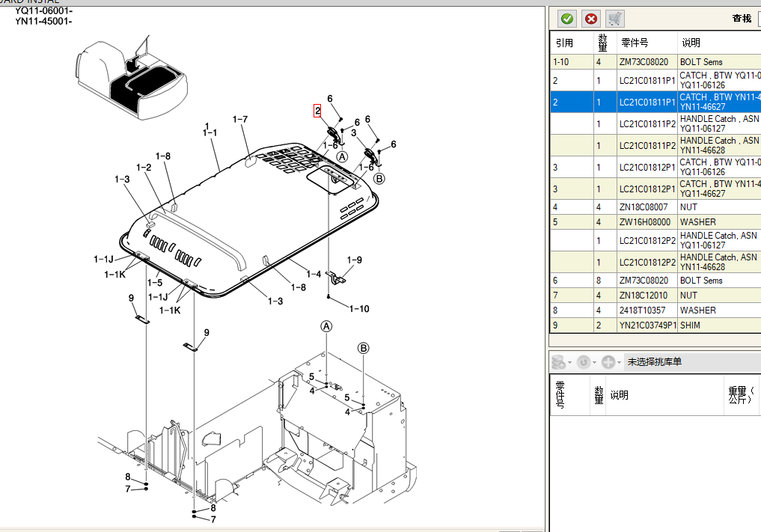The image size is (761, 532).
Task: Select highlighted row LC21C01811P1 CATCH YN11-46627
Action: pos(655,102)
